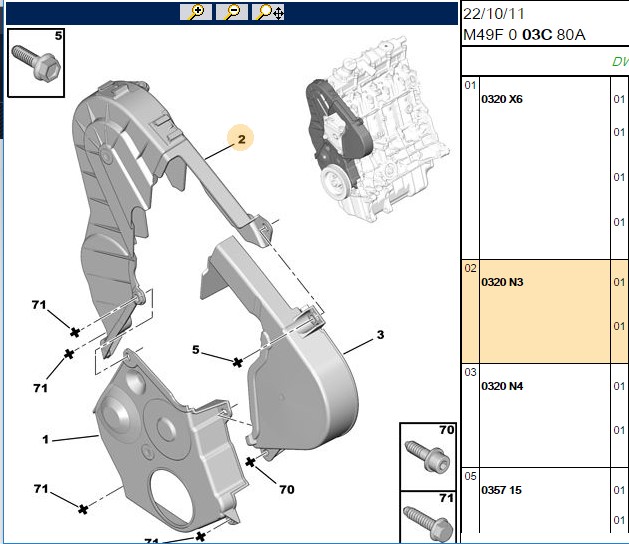The width and height of the screenshot is (629, 544).
Task: Open the bolt 71 thumbnail box
Action: 428,517
